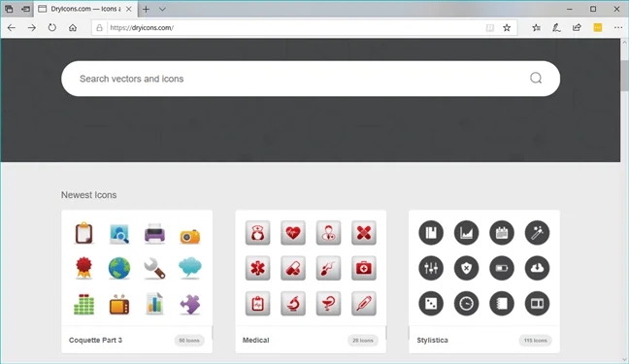Viewport: 629px width, 364px height.
Task: Click the purple printer icon
Action: pos(154,233)
